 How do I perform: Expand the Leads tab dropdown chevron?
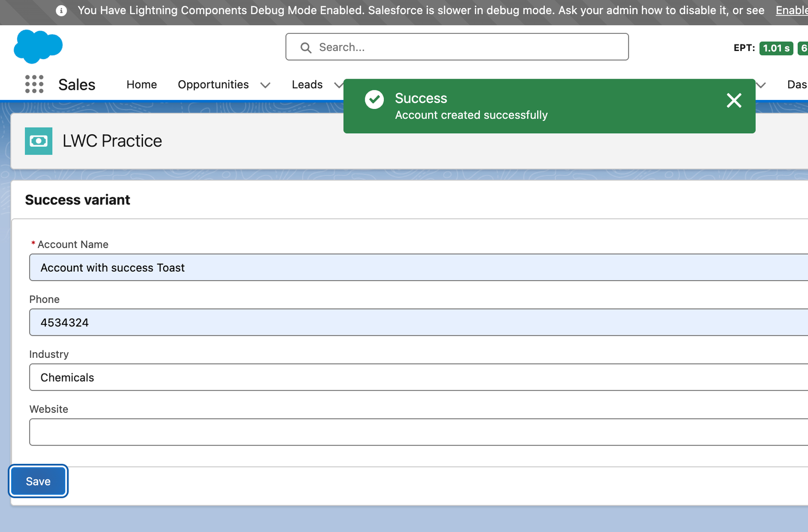click(338, 85)
